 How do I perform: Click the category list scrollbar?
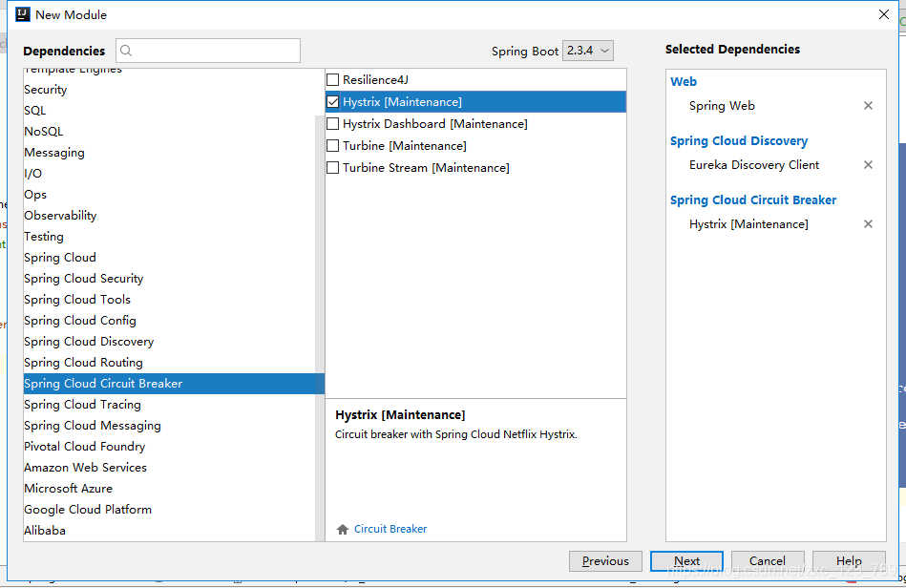[x=320, y=328]
